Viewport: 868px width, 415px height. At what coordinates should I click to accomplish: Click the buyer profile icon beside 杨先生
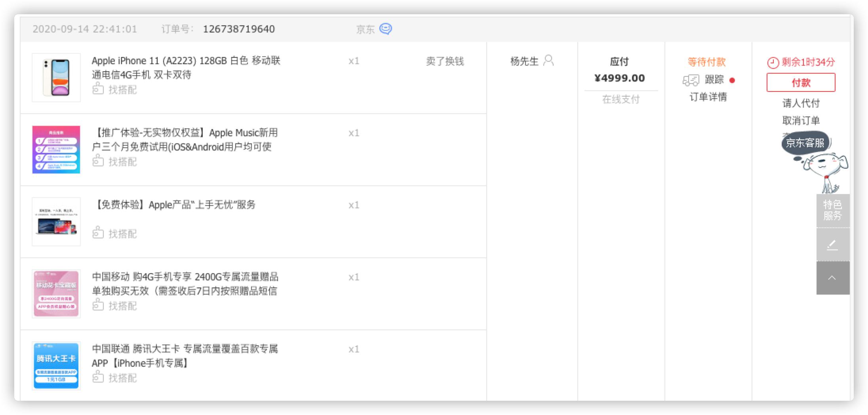(x=548, y=61)
